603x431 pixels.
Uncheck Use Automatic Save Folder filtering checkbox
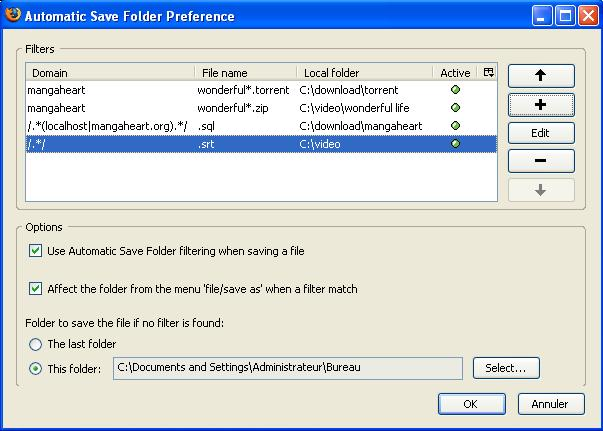[x=35, y=251]
